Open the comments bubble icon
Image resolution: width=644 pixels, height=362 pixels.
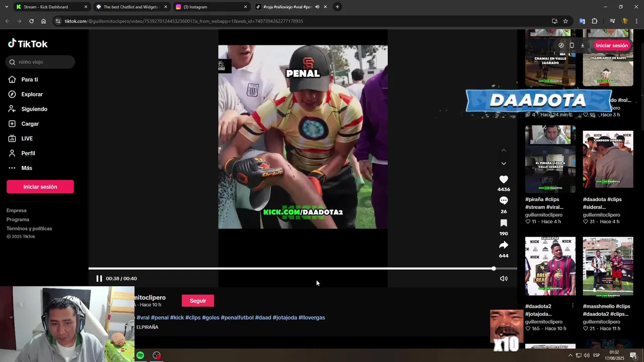pos(504,201)
